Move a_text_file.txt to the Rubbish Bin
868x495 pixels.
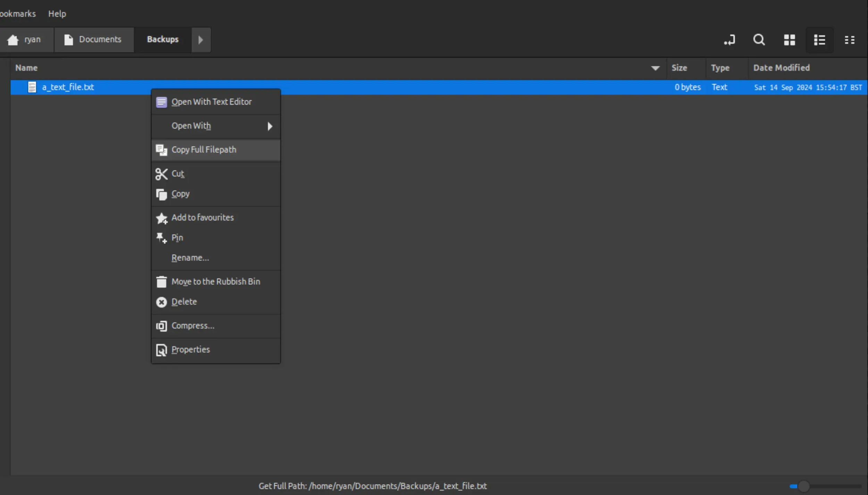(216, 281)
